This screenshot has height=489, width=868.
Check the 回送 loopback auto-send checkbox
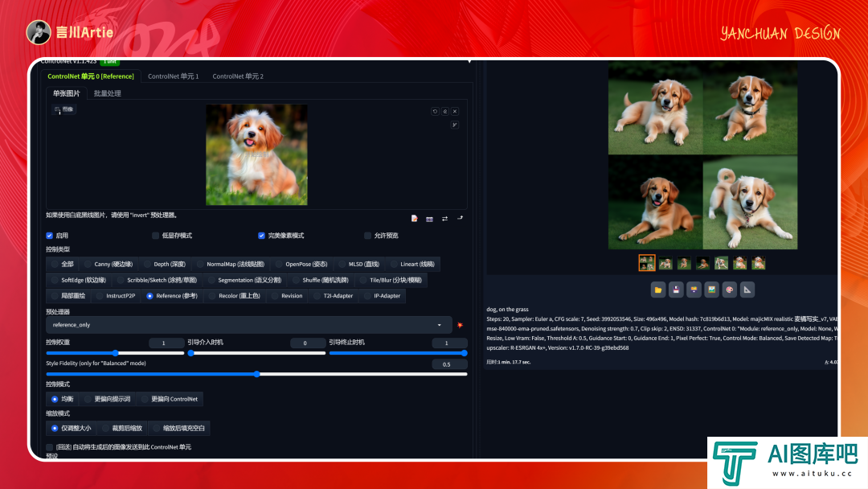[49, 447]
